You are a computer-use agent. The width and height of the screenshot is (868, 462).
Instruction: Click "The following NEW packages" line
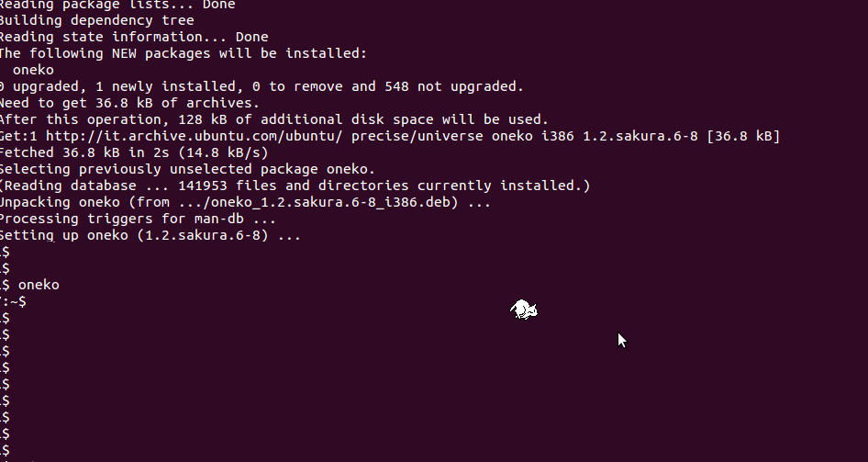coord(184,53)
